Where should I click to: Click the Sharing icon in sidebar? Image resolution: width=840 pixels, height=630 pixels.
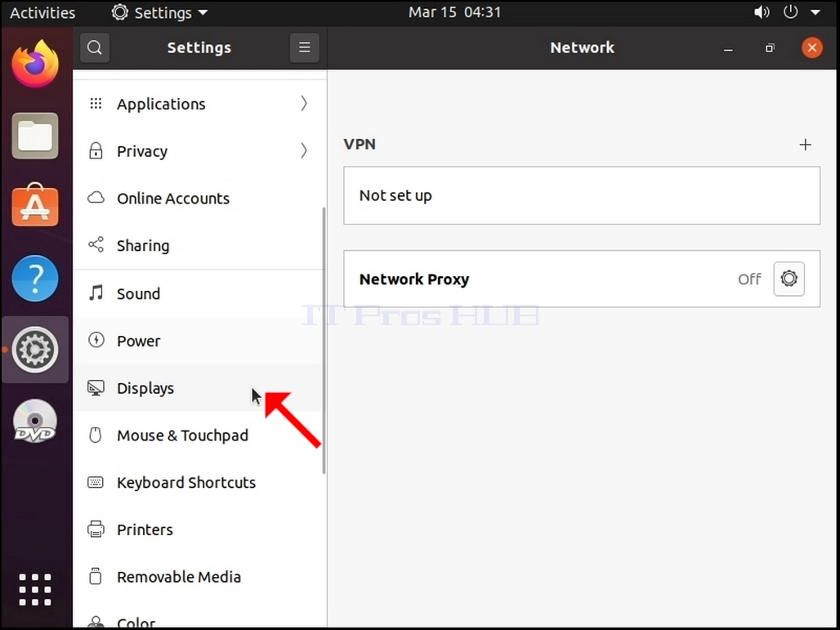(96, 245)
